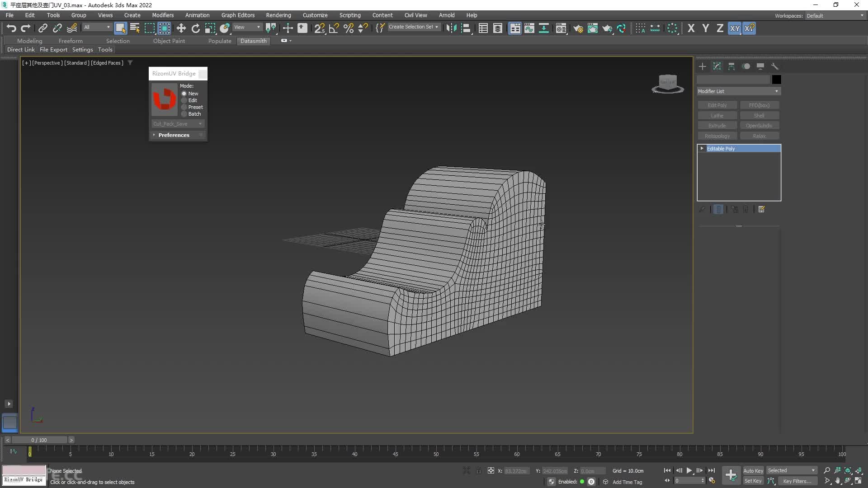Select the Select and Link tool
Viewport: 868px width, 488px height.
pyautogui.click(x=42, y=28)
